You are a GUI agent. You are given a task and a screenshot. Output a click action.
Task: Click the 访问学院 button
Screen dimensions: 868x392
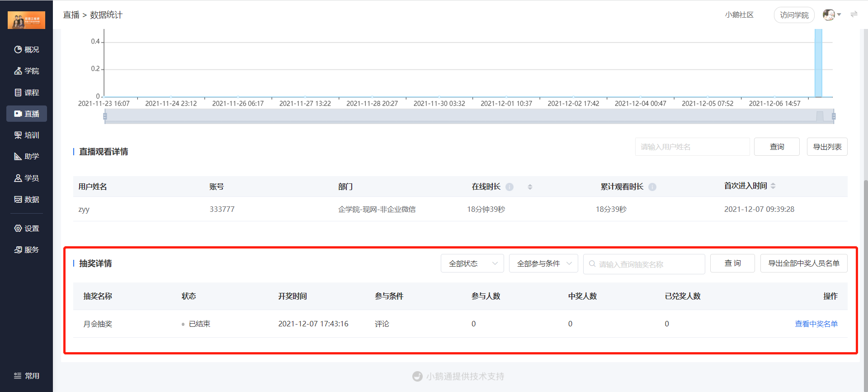[x=794, y=15]
